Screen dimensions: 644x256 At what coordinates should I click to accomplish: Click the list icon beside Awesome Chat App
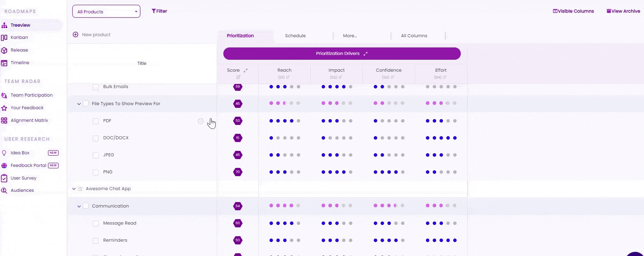pyautogui.click(x=80, y=189)
